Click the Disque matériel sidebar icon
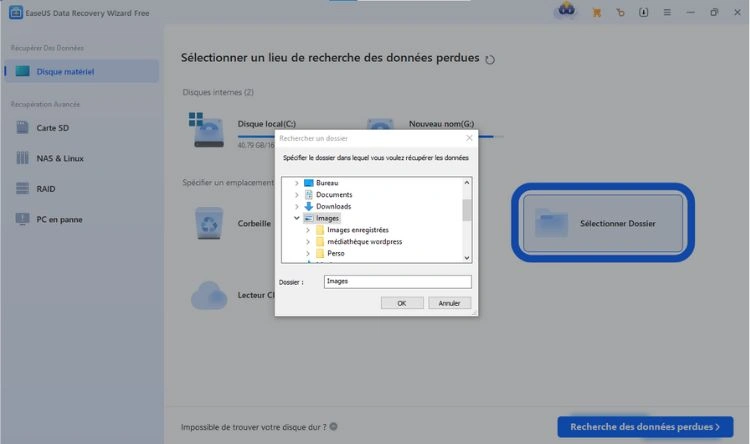 click(x=22, y=71)
